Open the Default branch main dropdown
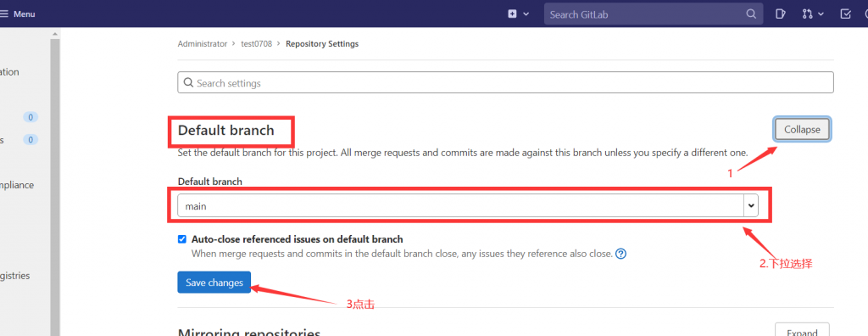The image size is (868, 336). point(468,205)
